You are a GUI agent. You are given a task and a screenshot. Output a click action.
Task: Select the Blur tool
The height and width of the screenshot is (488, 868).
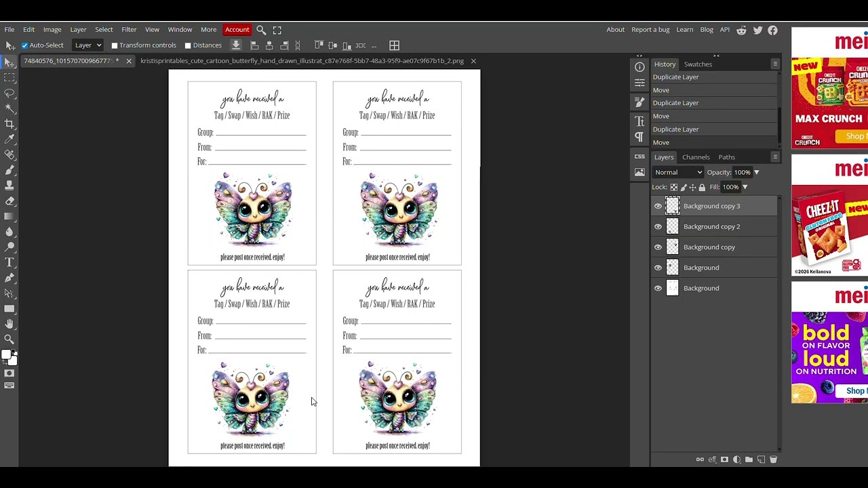[9, 232]
